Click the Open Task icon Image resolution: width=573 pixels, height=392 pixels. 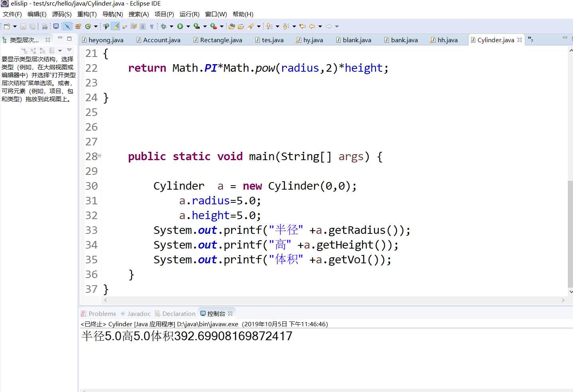coord(232,26)
